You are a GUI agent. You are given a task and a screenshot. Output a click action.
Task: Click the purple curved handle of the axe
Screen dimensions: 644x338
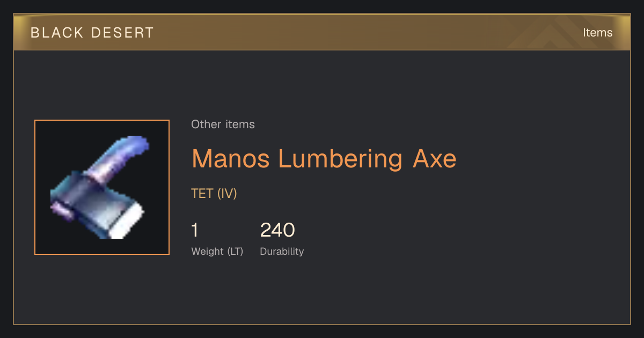point(123,156)
